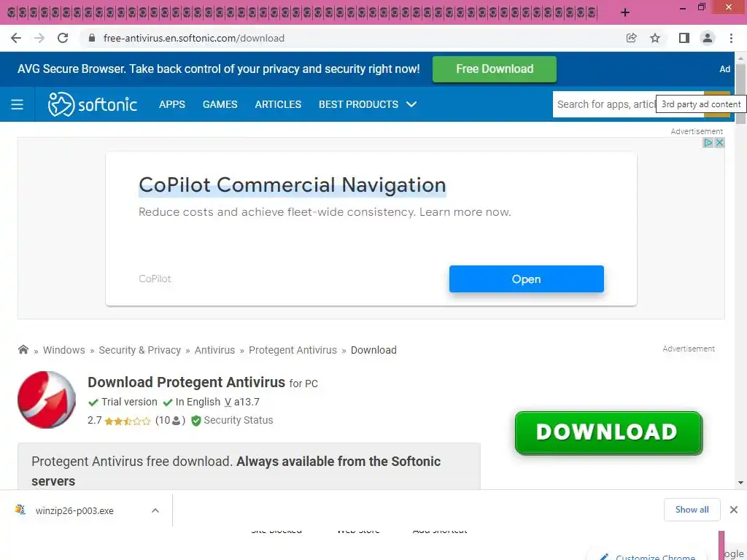Click the page vertical scrollbar thumb
Viewport: 747px width, 560px height.
tap(740, 94)
